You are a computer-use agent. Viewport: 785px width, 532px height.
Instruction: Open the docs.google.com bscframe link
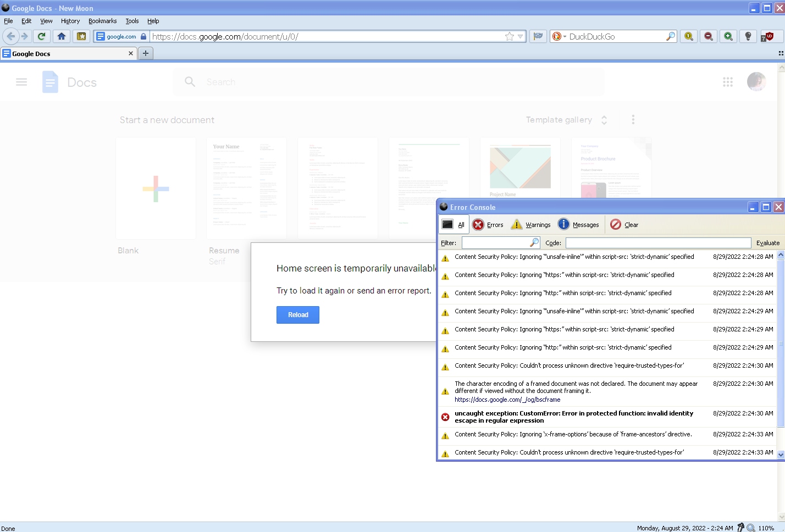point(507,400)
